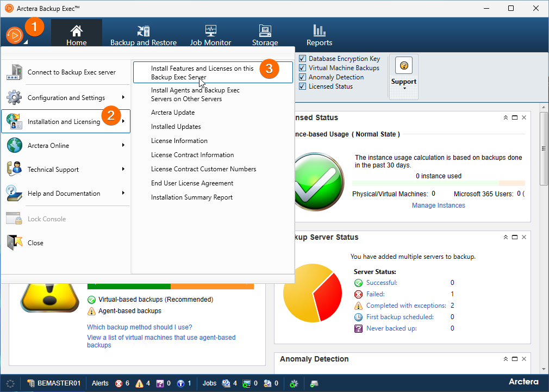Select License Contract Customer Numbers
This screenshot has height=392, width=549.
[203, 169]
